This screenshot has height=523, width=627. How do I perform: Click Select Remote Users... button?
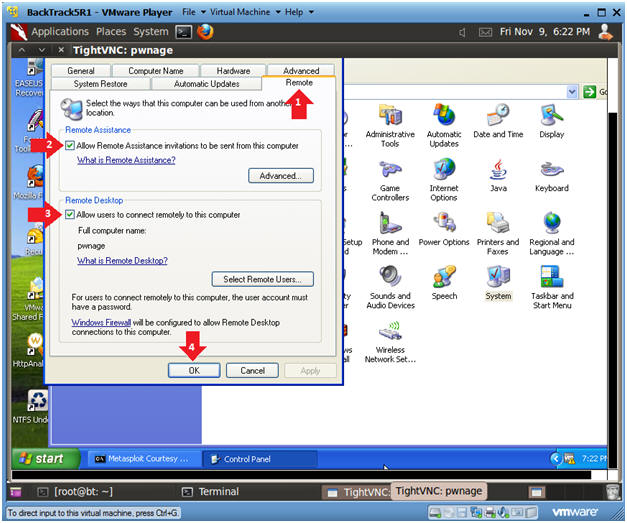point(262,279)
